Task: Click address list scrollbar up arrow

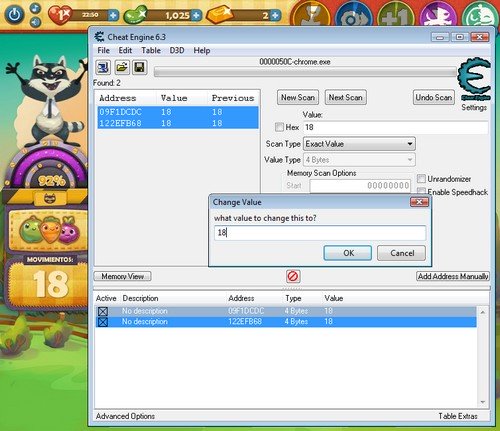Action: [483, 312]
